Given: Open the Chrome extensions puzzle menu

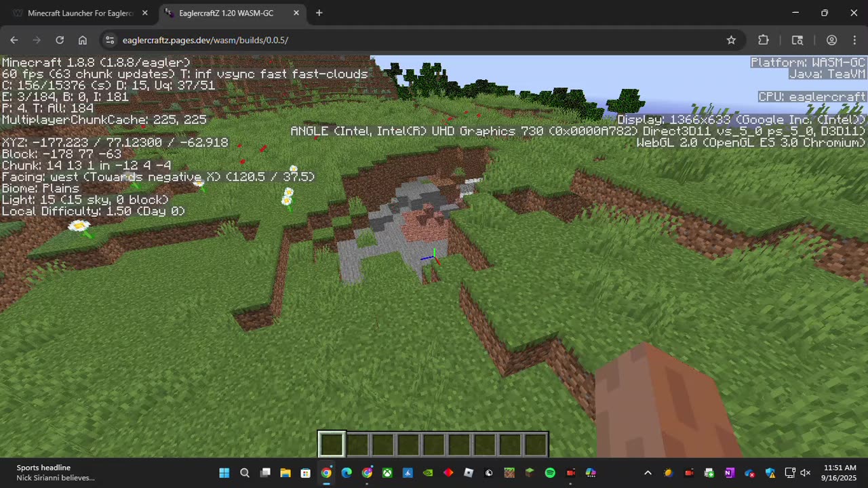Looking at the screenshot, I should 764,40.
